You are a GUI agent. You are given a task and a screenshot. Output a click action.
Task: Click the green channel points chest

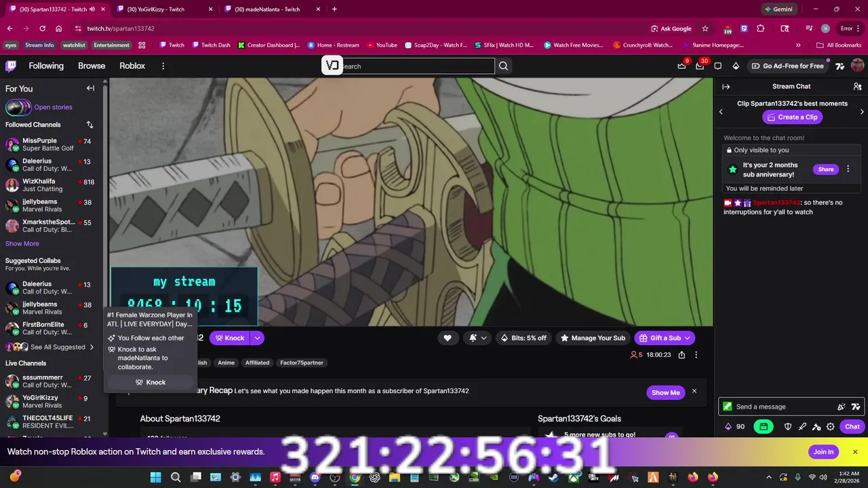coord(764,426)
